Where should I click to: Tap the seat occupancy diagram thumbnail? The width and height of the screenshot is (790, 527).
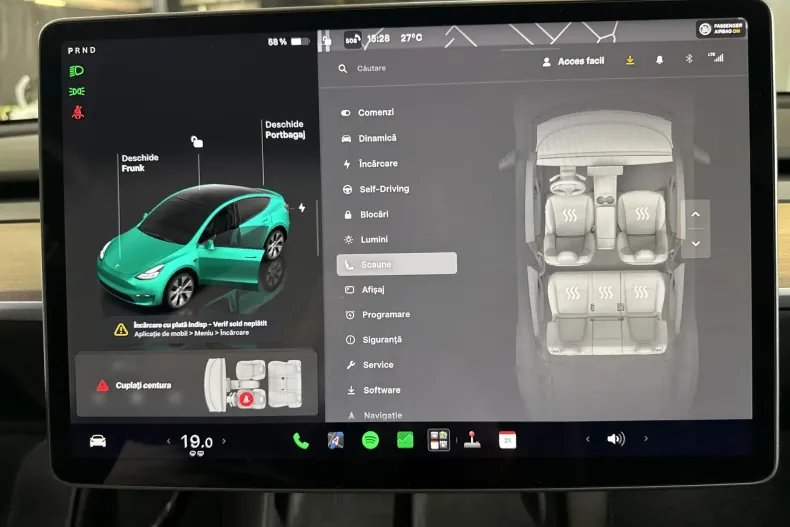point(253,384)
